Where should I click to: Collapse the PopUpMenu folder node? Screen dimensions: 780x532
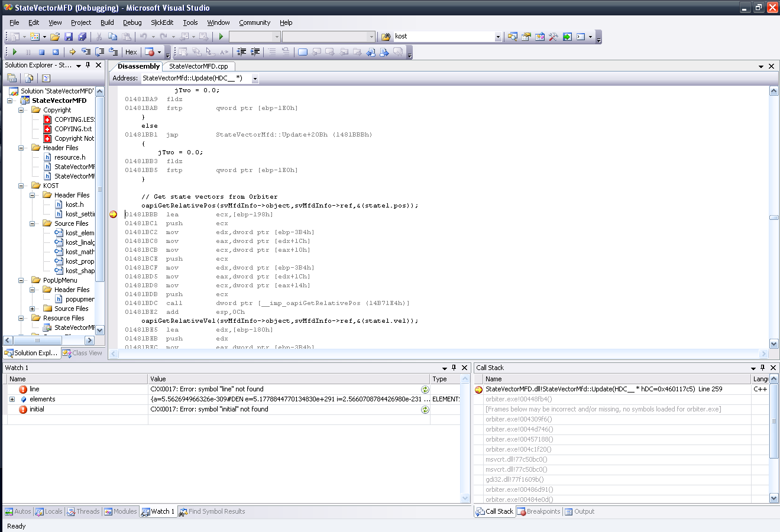(21, 280)
